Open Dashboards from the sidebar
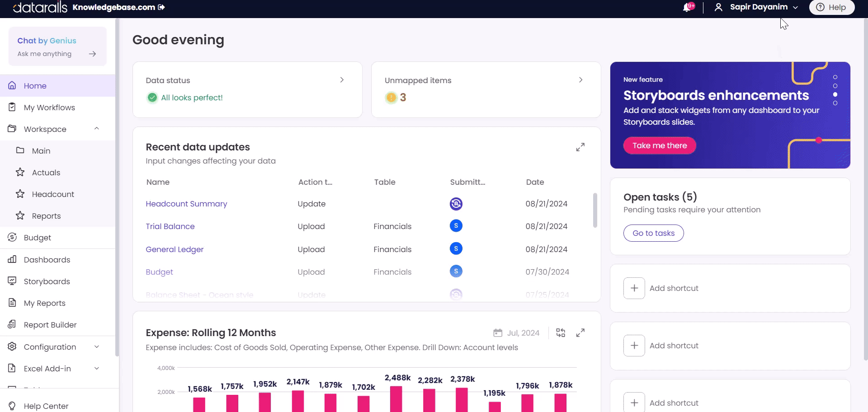 (x=47, y=260)
